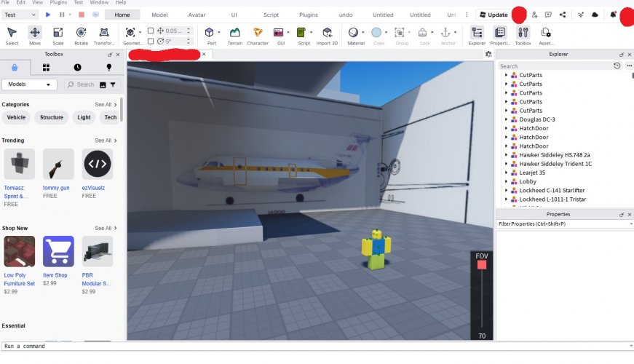
Task: Open the Models category dropdown
Action: point(30,84)
